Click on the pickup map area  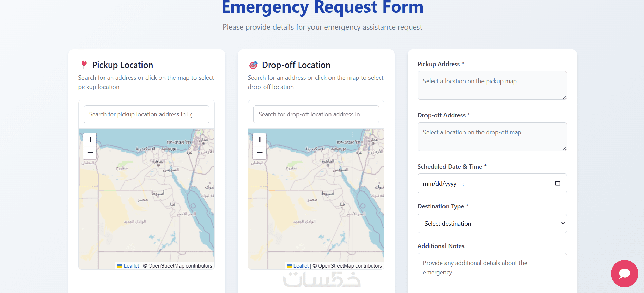[146, 204]
